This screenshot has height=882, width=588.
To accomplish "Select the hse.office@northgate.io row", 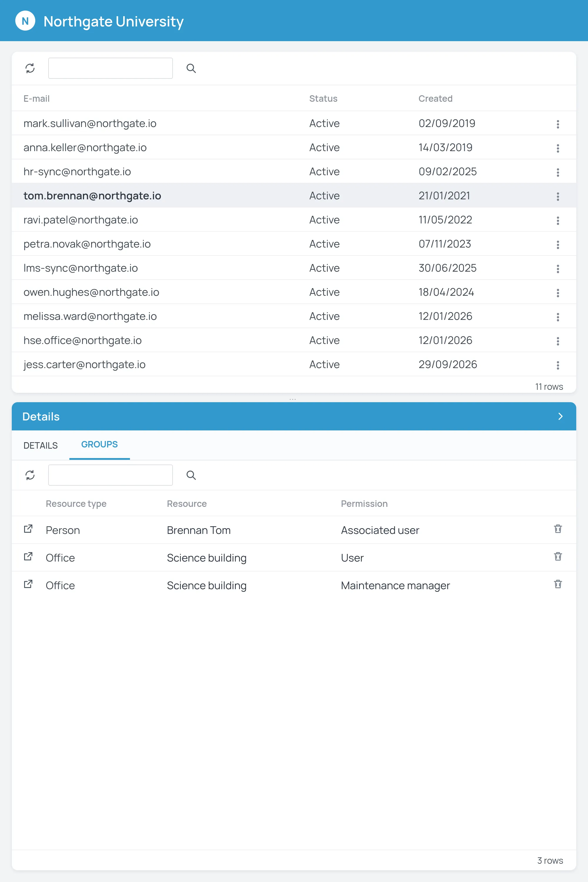I will (294, 340).
